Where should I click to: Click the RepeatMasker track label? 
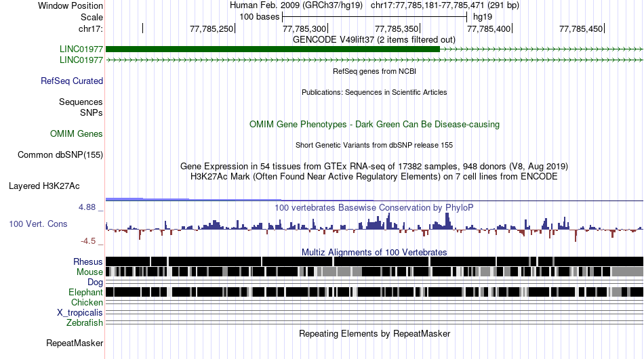pos(75,343)
